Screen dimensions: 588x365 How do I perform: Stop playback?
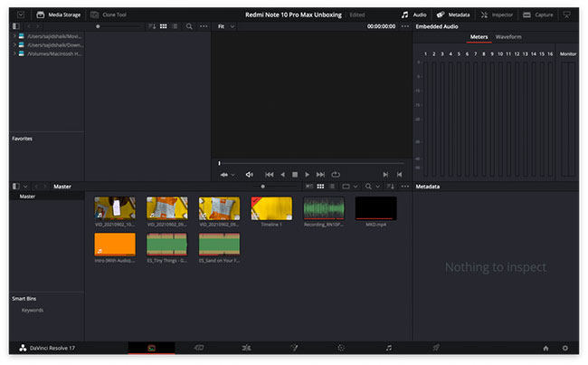click(295, 175)
